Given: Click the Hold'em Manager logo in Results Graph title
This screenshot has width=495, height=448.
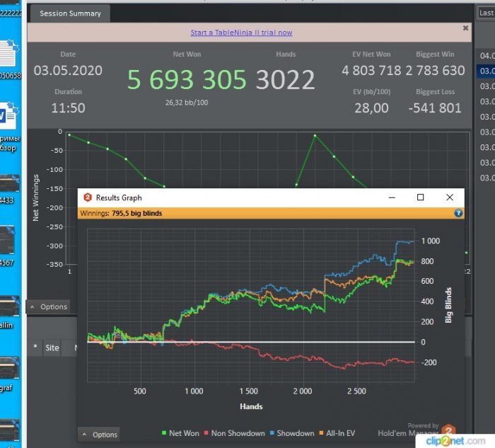Looking at the screenshot, I should tap(88, 197).
